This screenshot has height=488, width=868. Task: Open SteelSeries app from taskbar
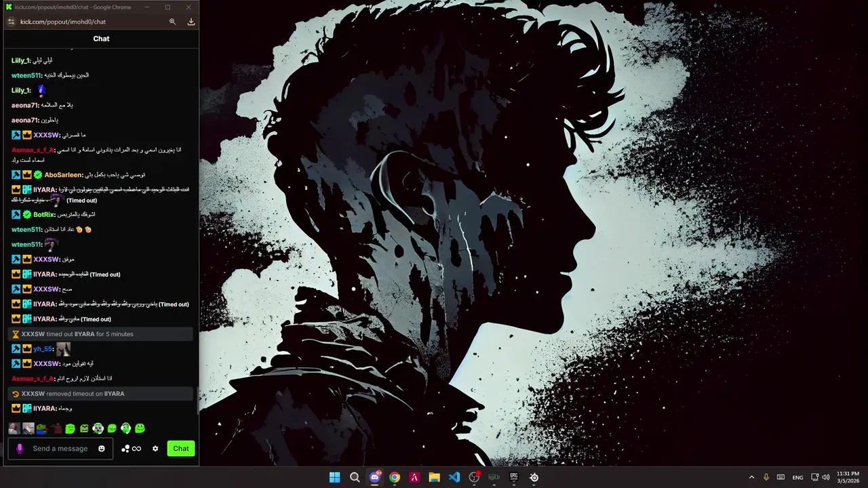534,477
